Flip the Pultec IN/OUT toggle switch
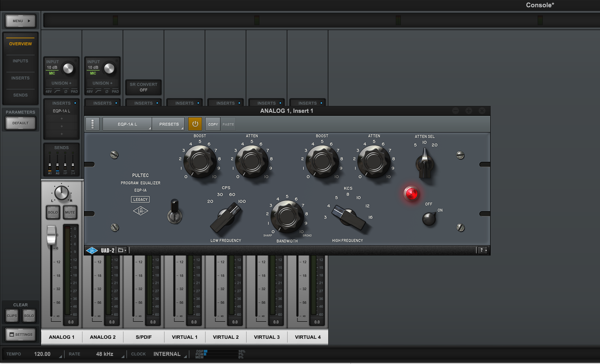Viewport: 600px width, 364px height. [174, 211]
